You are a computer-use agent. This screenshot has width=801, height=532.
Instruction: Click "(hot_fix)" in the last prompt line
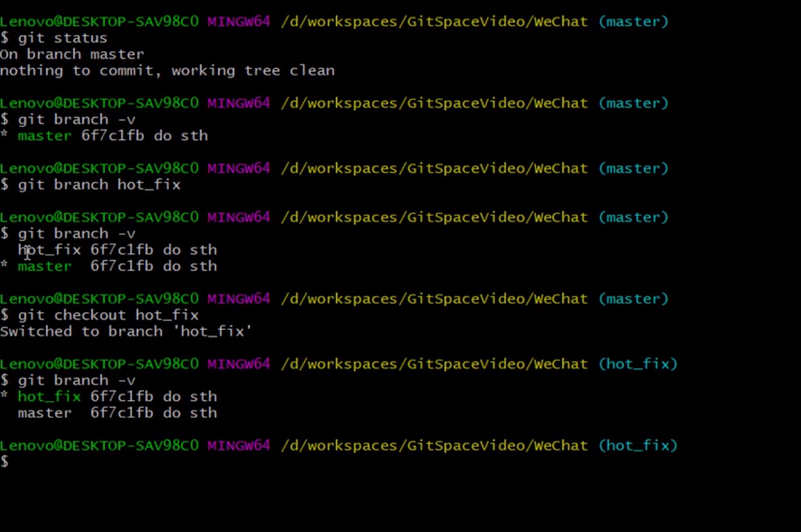coord(638,446)
